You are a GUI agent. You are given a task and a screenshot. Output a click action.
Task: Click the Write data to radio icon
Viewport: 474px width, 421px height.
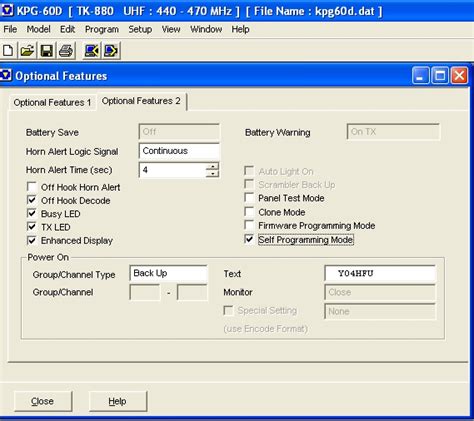[111, 51]
